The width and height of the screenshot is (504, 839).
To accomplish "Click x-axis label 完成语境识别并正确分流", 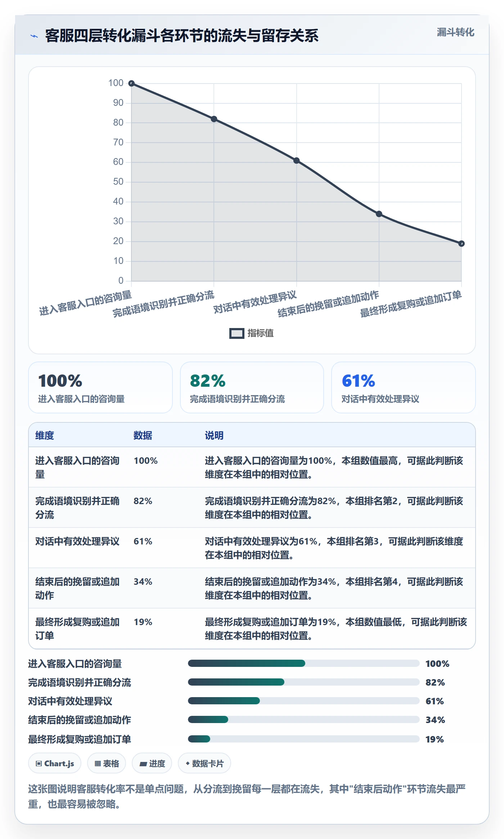I will coord(163,304).
